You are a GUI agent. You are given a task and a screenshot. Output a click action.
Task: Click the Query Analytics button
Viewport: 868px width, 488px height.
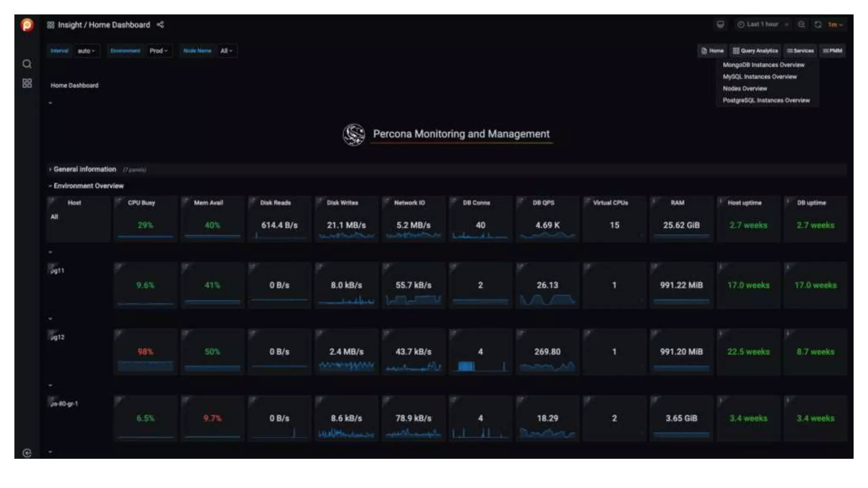(755, 51)
